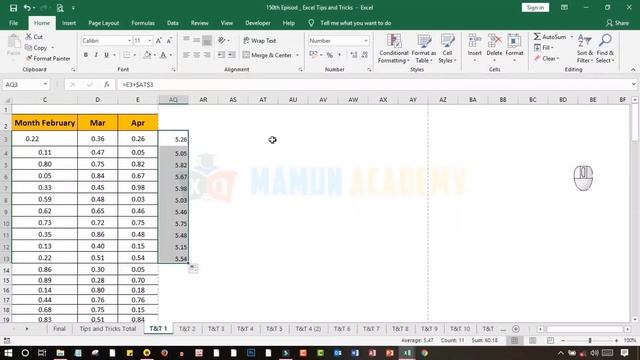The width and height of the screenshot is (640, 360).
Task: Click the formula bar text
Action: (x=138, y=84)
